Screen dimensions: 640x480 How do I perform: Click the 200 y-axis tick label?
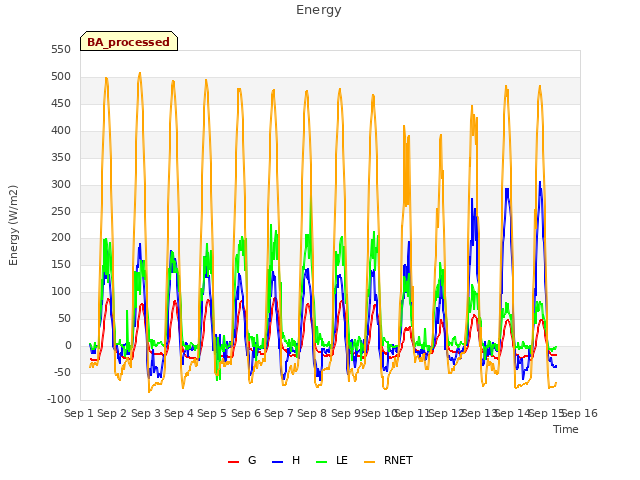[x=61, y=238]
